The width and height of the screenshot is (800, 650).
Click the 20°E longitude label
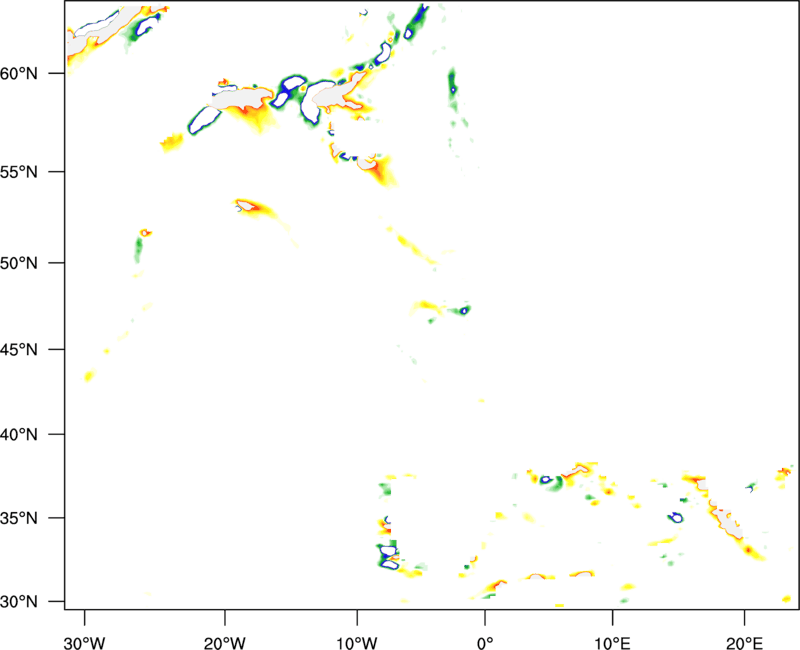[x=744, y=643]
